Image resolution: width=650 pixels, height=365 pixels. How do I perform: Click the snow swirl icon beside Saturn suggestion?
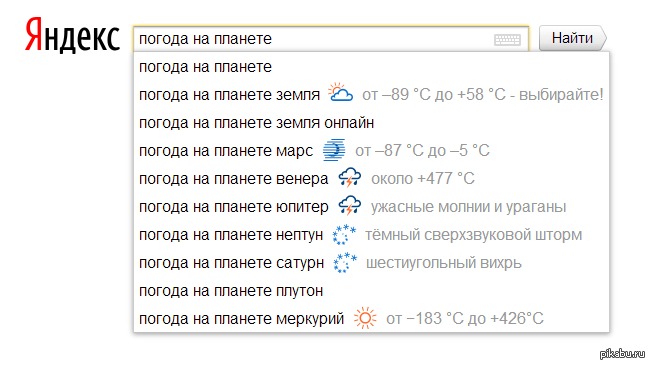point(345,263)
